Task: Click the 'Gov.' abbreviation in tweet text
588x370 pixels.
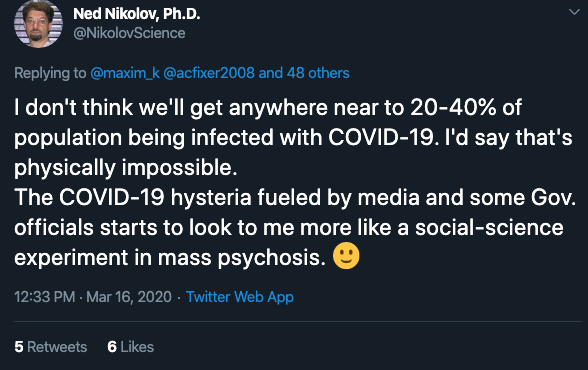Action: coord(553,198)
